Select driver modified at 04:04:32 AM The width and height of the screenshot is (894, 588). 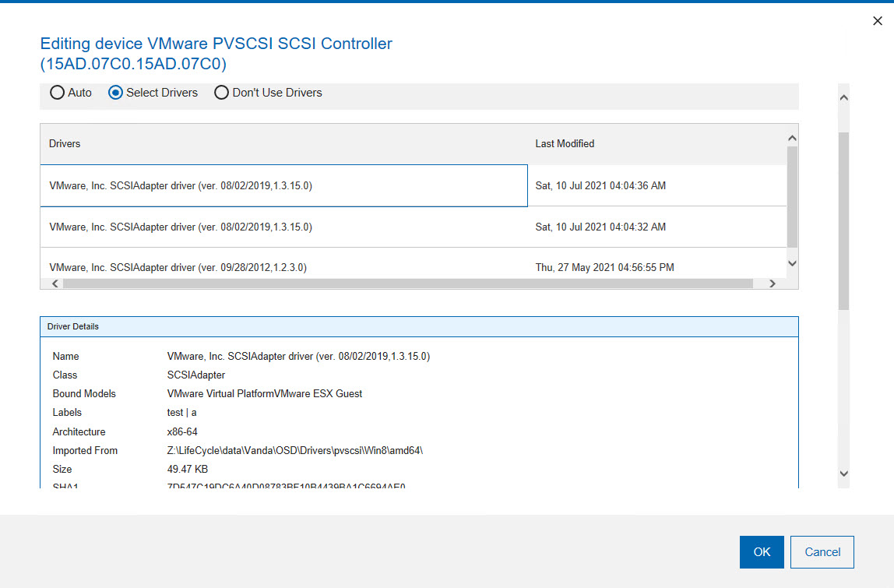414,227
